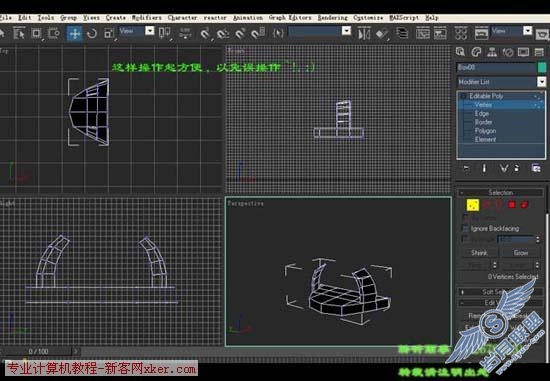This screenshot has height=381, width=550.
Task: Open the Hierarchy panel tab
Action: [x=492, y=52]
